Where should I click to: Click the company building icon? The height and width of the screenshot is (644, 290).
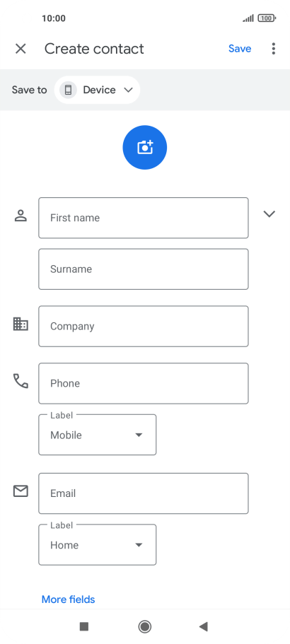click(21, 324)
